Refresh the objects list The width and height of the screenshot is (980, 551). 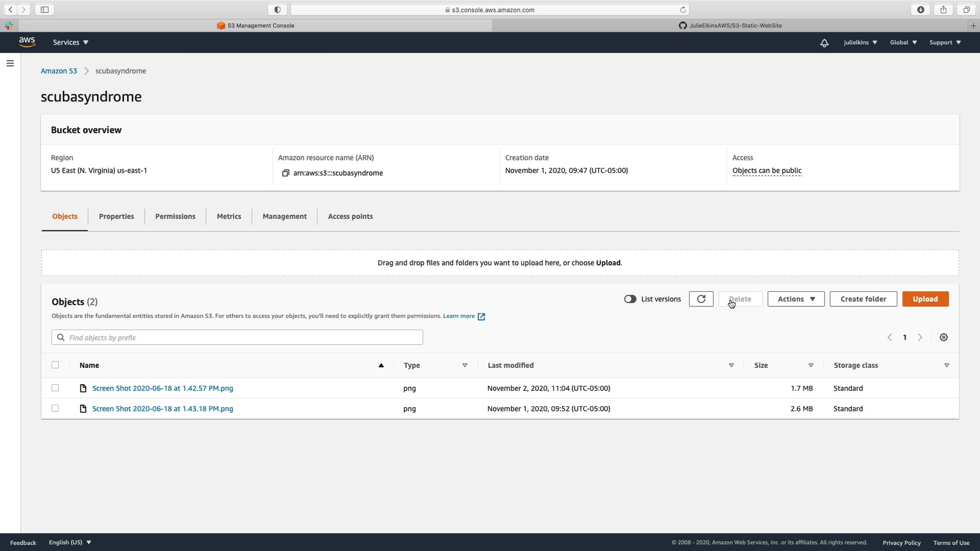coord(701,299)
